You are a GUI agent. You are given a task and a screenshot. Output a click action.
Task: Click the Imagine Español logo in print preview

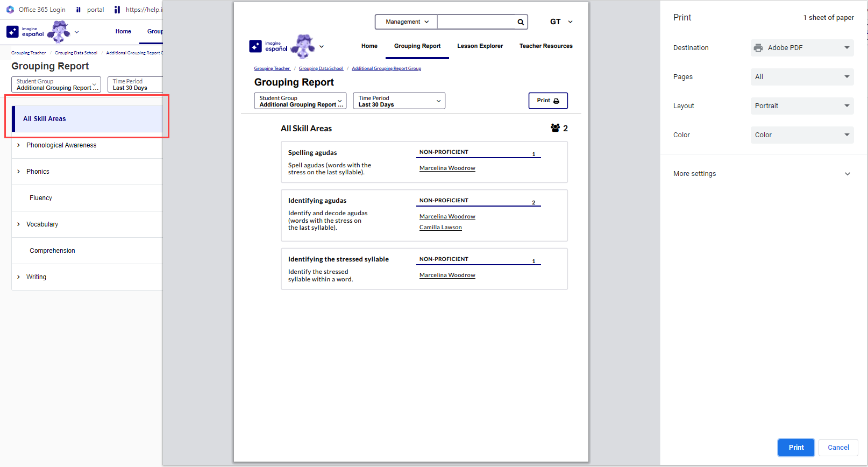(x=268, y=46)
